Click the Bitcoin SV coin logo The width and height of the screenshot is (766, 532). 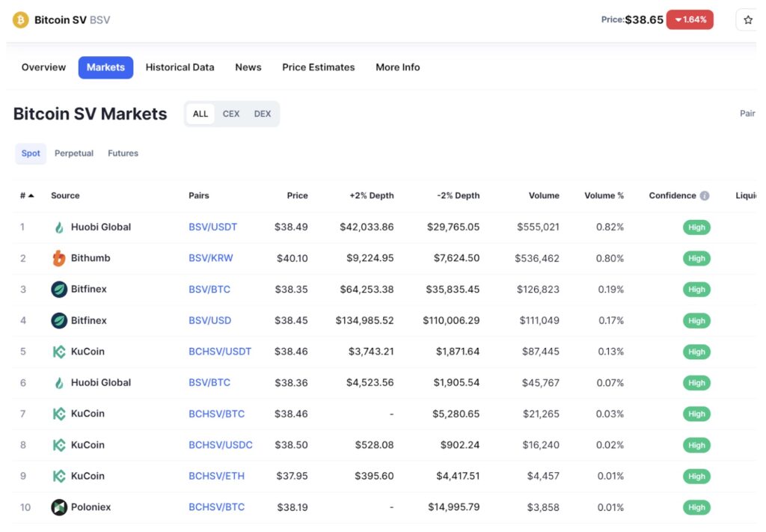20,20
